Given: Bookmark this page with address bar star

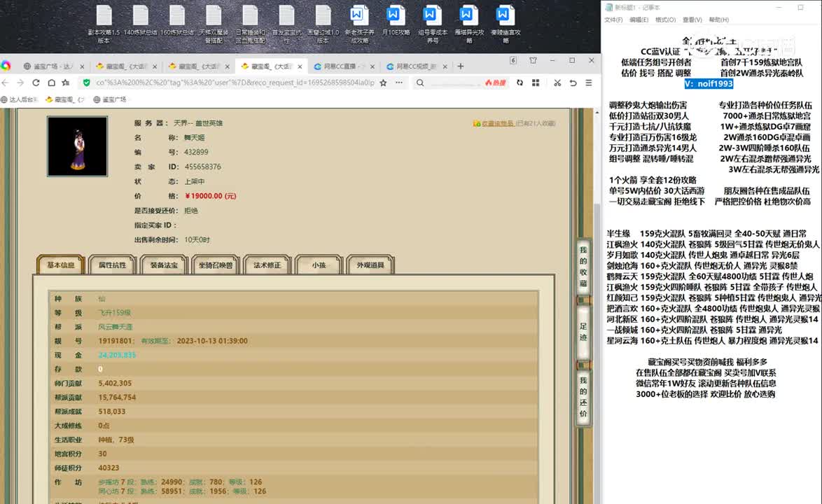Looking at the screenshot, I should 383,83.
